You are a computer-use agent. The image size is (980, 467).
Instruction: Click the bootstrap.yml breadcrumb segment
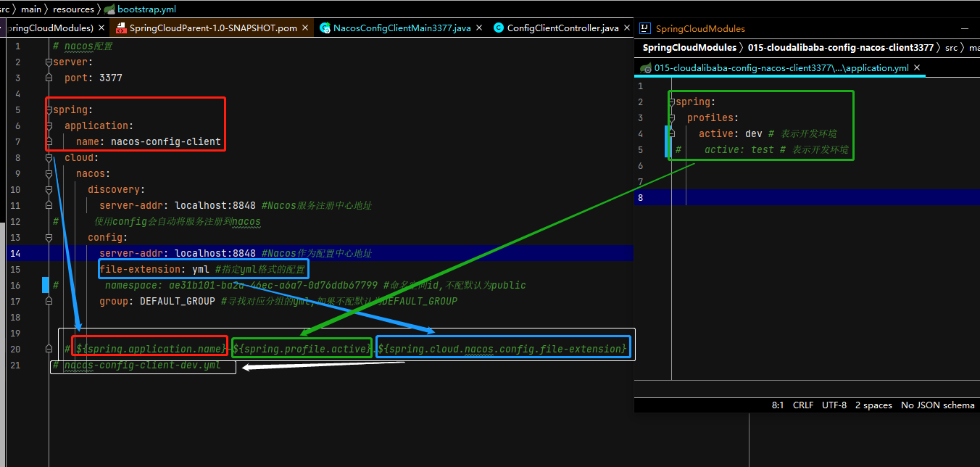coord(146,9)
